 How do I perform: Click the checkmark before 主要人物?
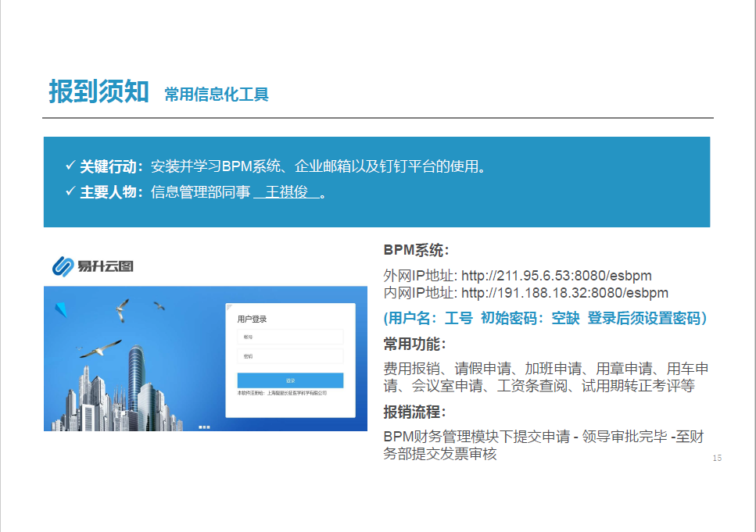click(70, 192)
